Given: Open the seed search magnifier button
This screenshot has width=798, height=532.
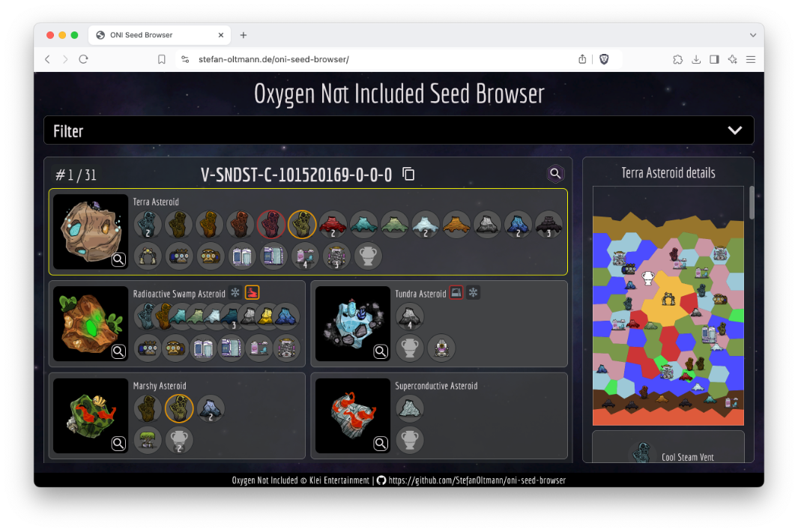Looking at the screenshot, I should pyautogui.click(x=555, y=174).
